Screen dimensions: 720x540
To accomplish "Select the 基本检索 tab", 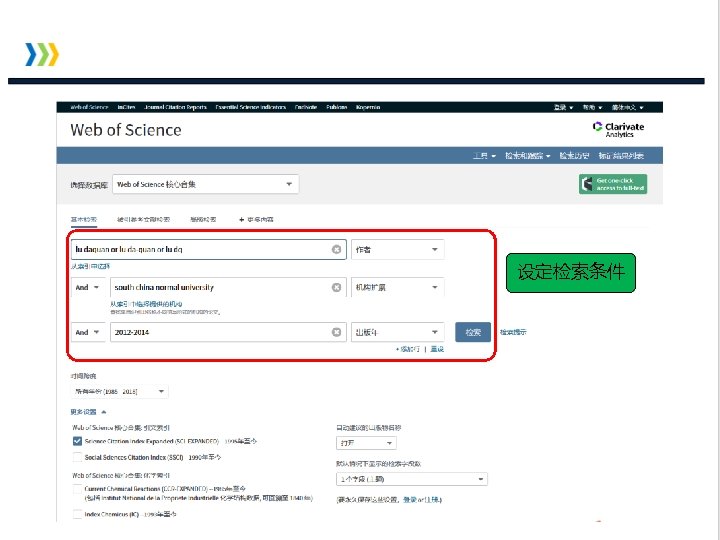I will coord(84,219).
